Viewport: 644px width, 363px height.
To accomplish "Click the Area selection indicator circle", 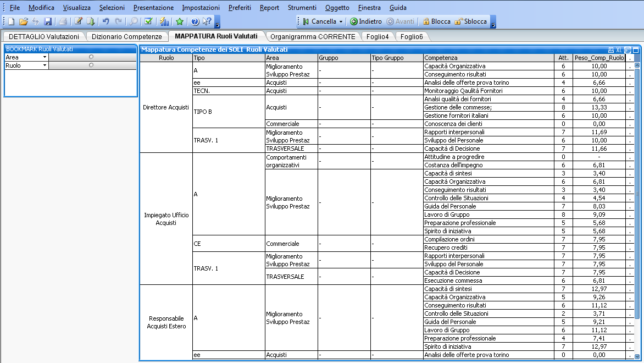I will (x=91, y=57).
